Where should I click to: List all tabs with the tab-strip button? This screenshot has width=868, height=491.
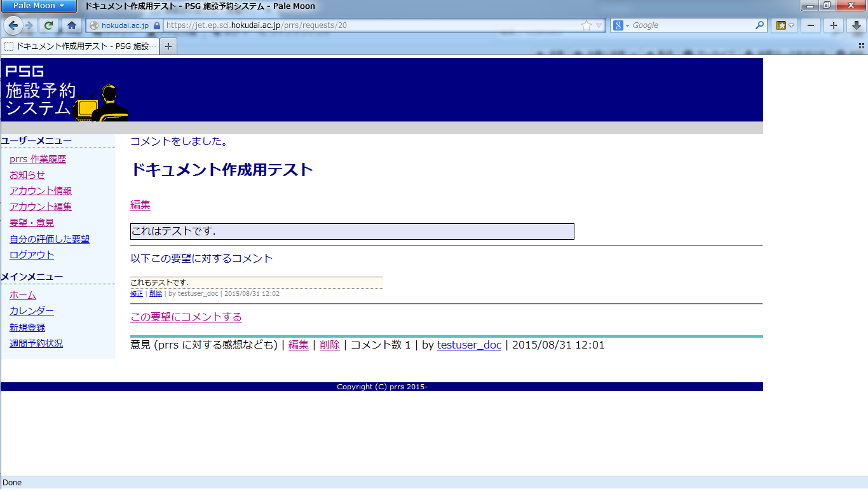click(x=862, y=46)
